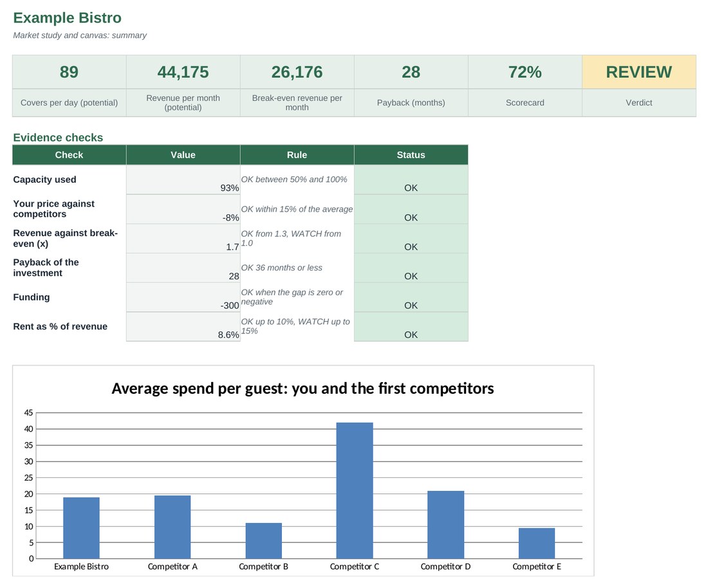
Task: Select the rule 'OK up to 10%, WATCH up to 15%'
Action: (295, 326)
